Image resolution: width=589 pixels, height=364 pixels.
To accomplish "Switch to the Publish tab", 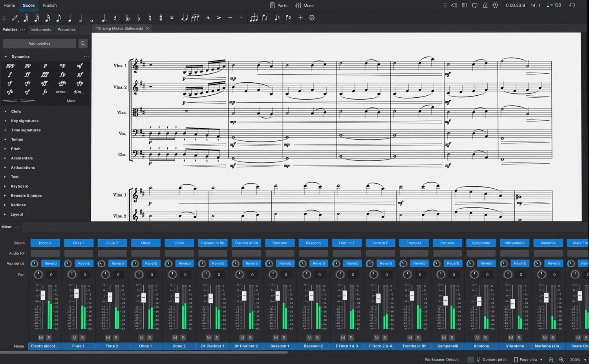I will [x=49, y=5].
